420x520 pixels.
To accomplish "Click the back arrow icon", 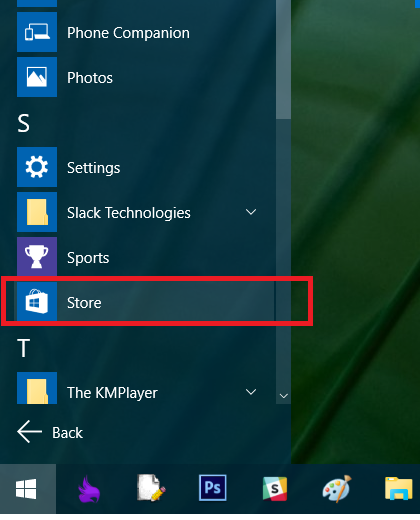I will pos(29,432).
